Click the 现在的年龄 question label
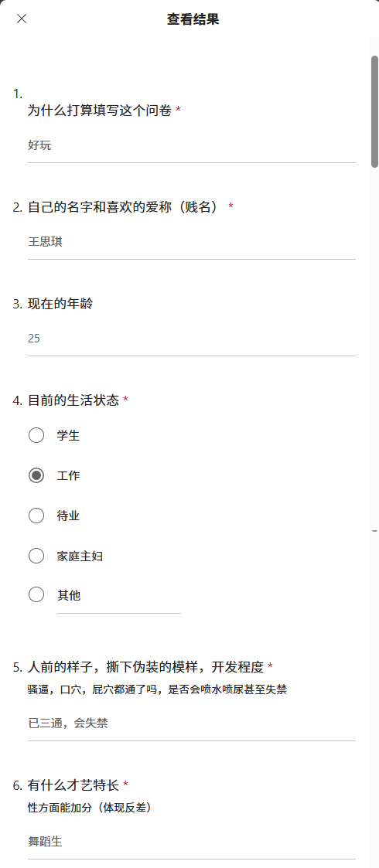The height and width of the screenshot is (868, 379). pos(60,303)
